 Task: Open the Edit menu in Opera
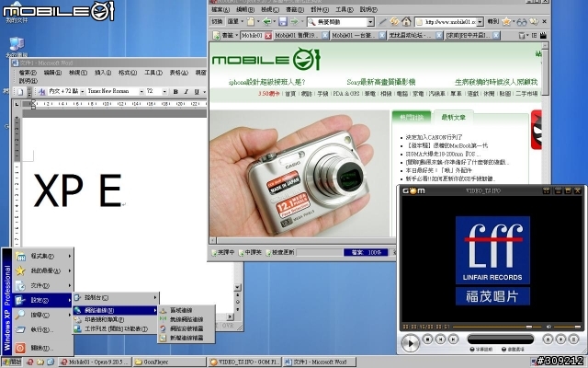245,10
